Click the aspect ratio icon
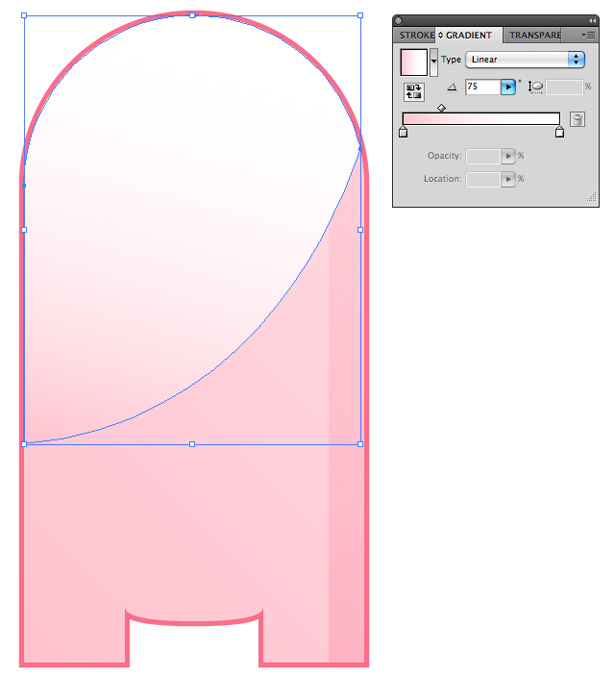Image resolution: width=615 pixels, height=700 pixels. tap(535, 87)
